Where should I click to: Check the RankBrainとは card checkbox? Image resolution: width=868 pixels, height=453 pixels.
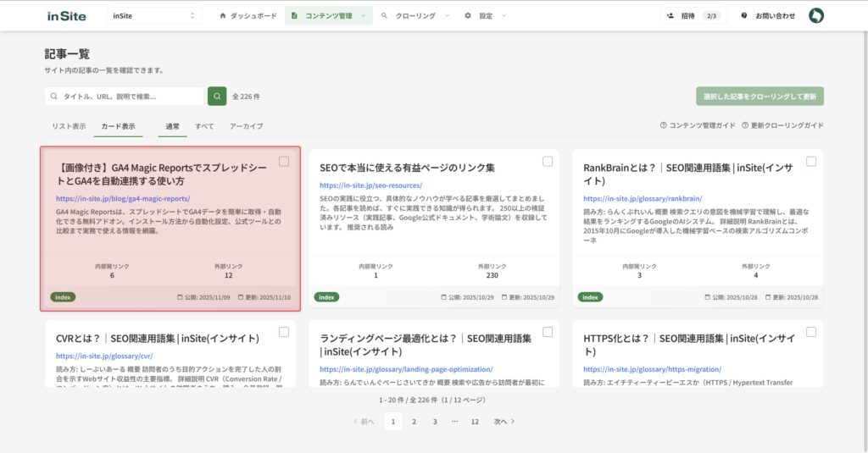point(811,162)
